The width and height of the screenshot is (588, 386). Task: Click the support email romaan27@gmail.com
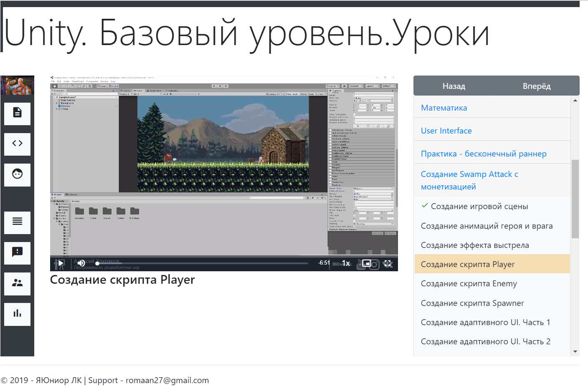167,380
